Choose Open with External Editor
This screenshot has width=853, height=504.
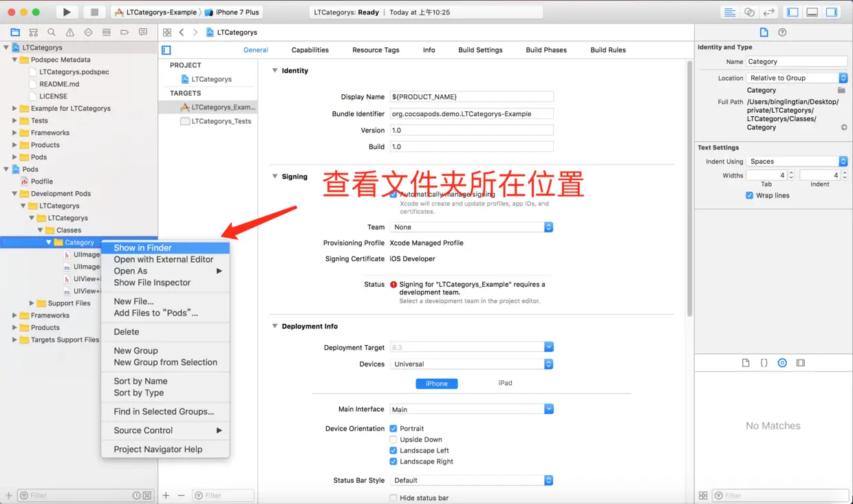(x=165, y=259)
